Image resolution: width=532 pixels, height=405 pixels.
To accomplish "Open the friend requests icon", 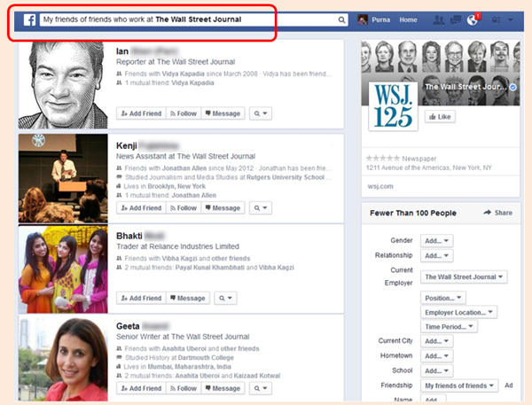I will coord(439,20).
